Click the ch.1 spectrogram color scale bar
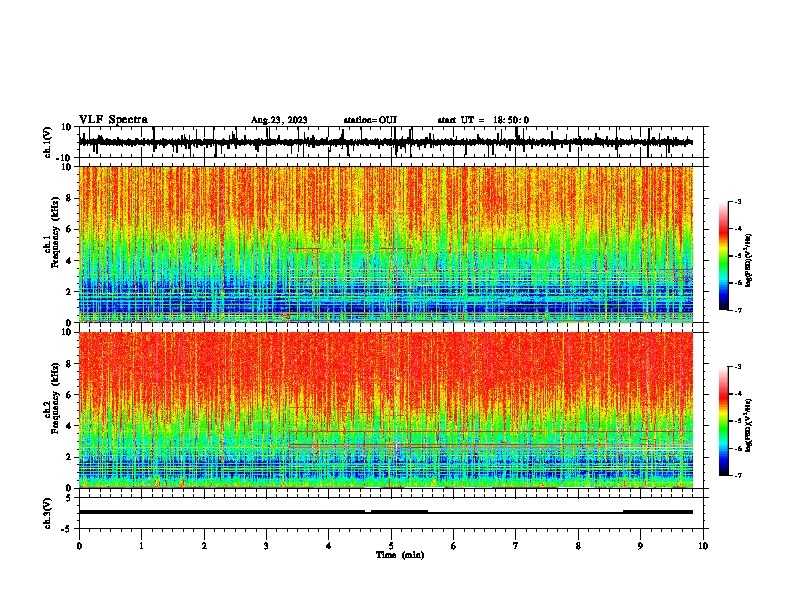Viewport: 792px width, 612px height. click(724, 256)
